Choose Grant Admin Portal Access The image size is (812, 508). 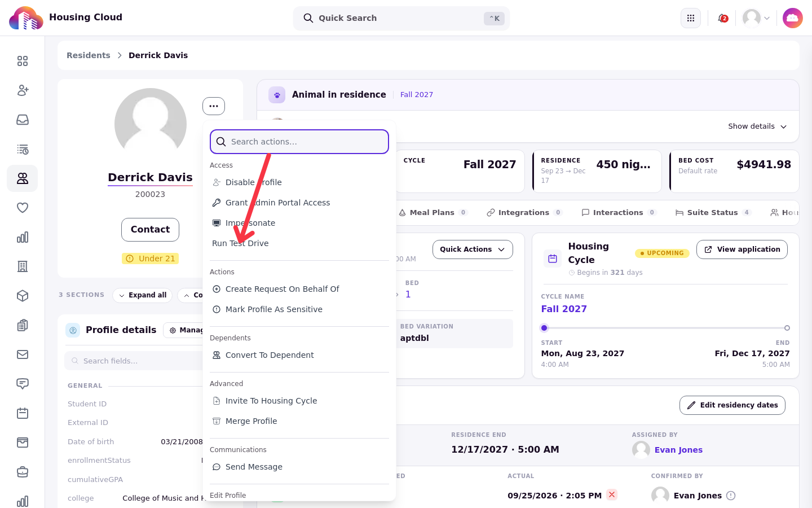(x=299, y=203)
